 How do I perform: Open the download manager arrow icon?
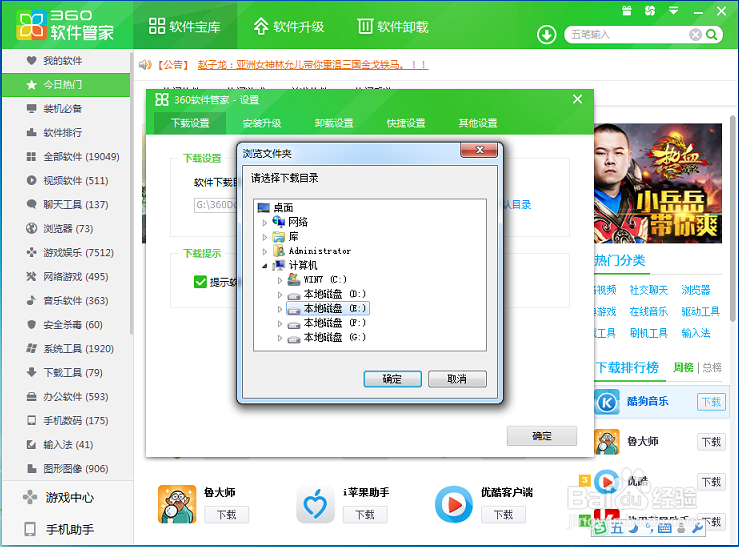547,34
